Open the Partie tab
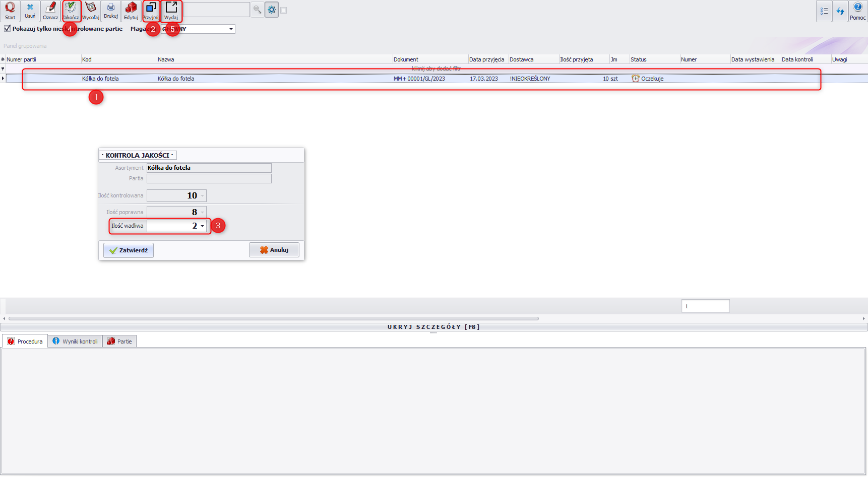Viewport: 868px width, 477px height. pos(119,342)
